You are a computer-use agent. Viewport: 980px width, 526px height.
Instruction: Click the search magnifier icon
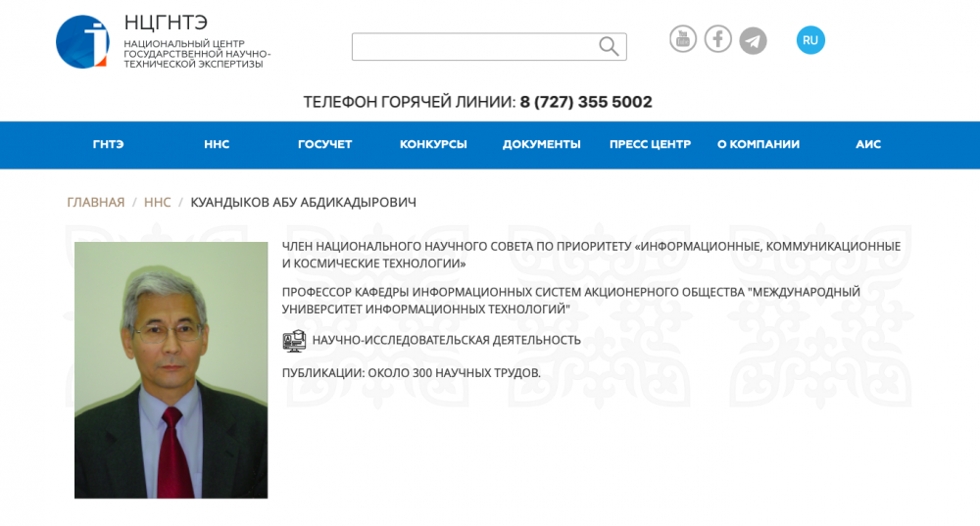[x=609, y=46]
